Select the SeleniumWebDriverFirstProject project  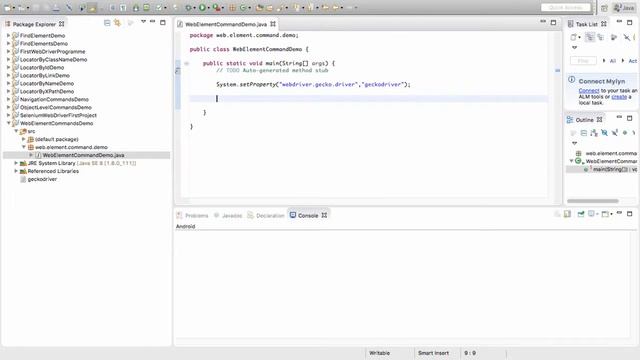pyautogui.click(x=58, y=115)
